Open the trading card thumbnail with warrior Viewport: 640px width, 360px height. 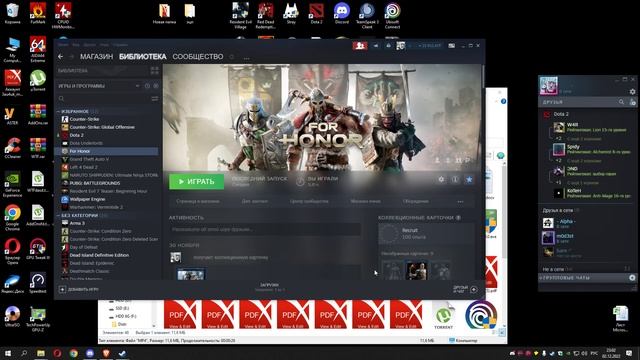point(416,270)
